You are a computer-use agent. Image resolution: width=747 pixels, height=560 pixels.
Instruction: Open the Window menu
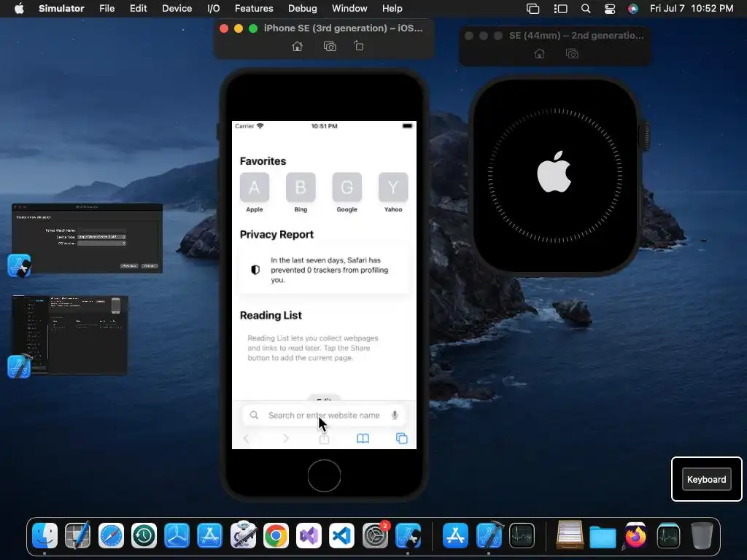tap(349, 9)
